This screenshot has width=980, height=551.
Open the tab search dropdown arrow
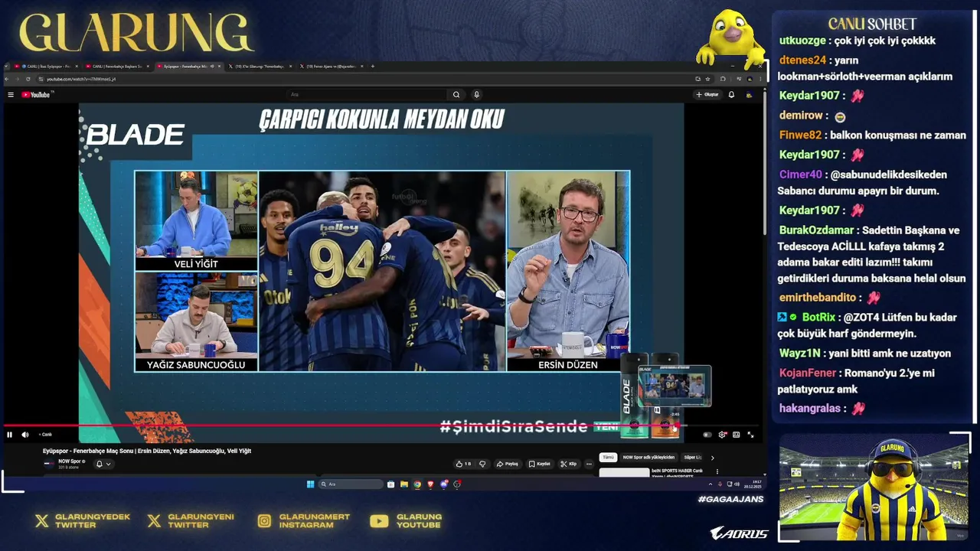pos(6,67)
